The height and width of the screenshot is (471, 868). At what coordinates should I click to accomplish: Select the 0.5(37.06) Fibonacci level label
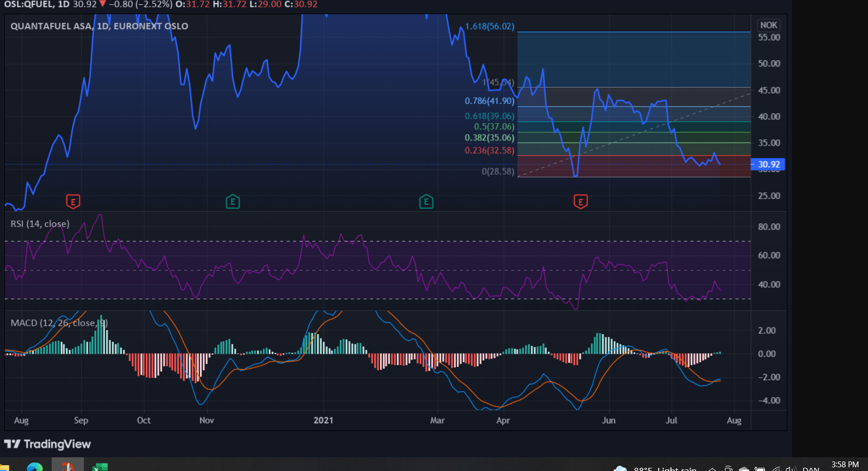point(494,127)
